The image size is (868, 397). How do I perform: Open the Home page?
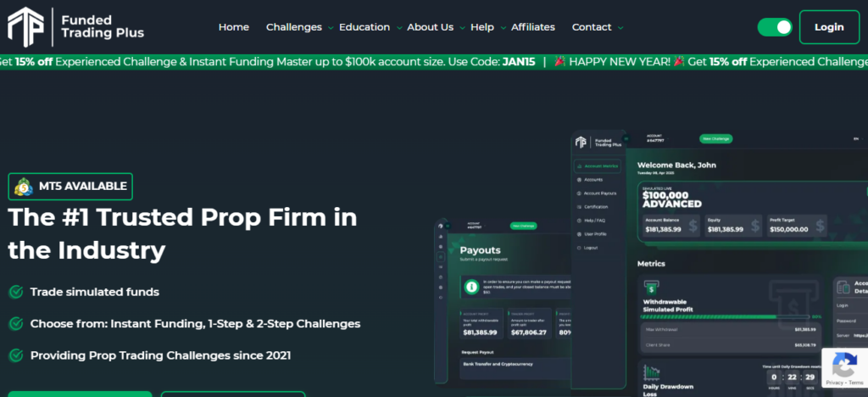click(234, 27)
